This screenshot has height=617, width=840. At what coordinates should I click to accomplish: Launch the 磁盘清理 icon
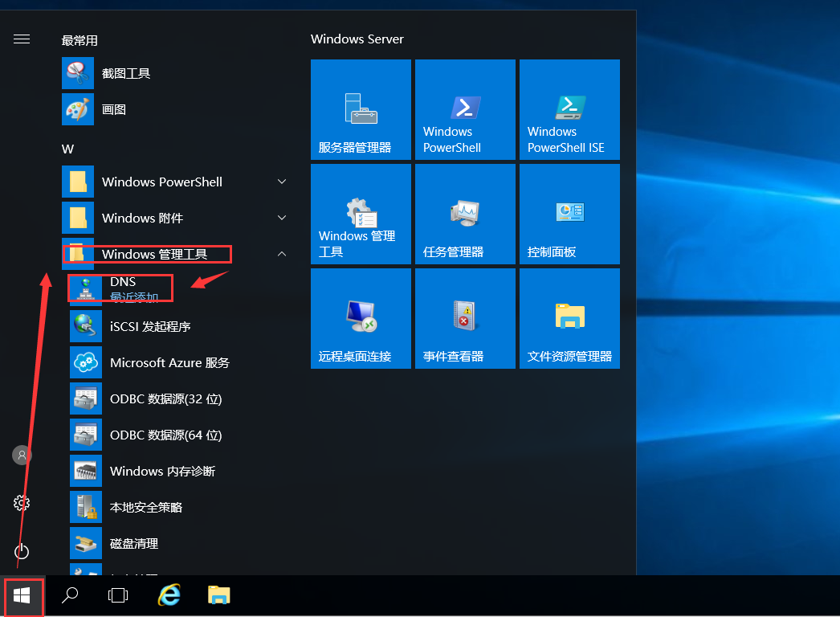point(86,543)
